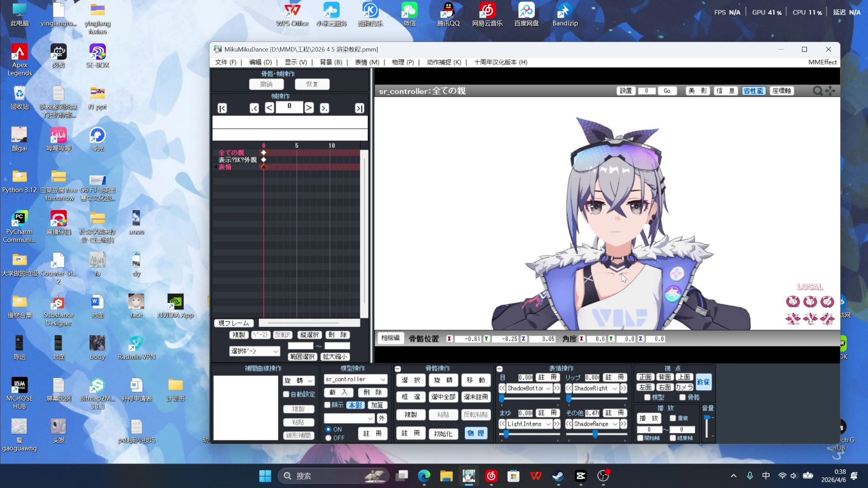Viewport: 868px width, 488px height.
Task: Click the Windows Start button
Action: tap(265, 476)
